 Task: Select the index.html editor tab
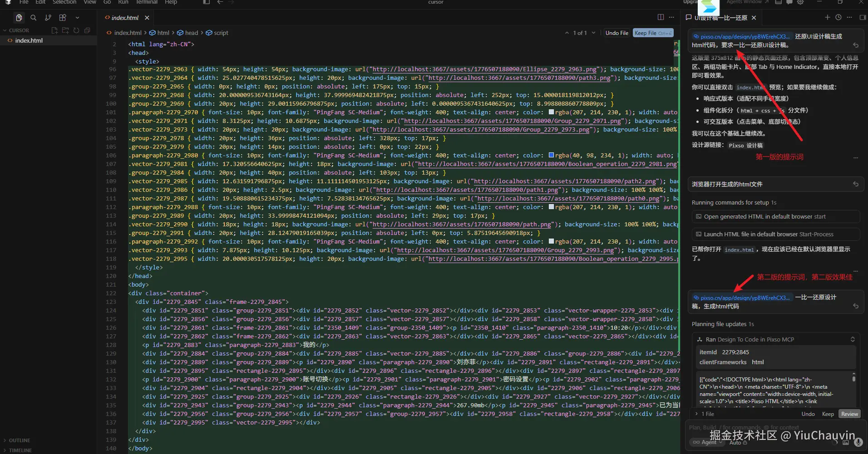tap(125, 18)
